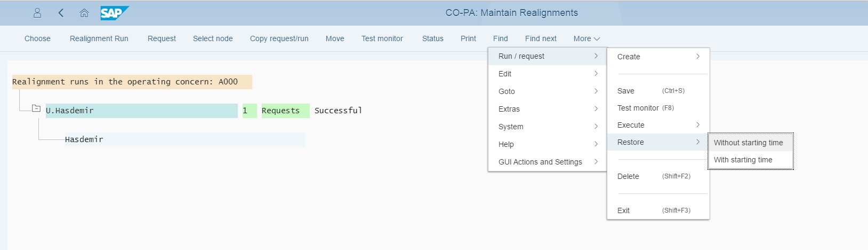Open the More dropdown menu
The width and height of the screenshot is (868, 250).
[586, 38]
